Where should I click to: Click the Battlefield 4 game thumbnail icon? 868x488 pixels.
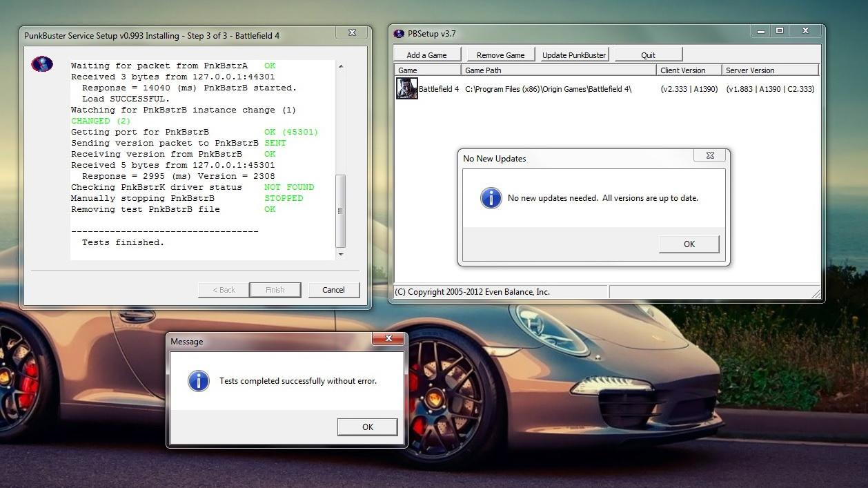coord(406,88)
